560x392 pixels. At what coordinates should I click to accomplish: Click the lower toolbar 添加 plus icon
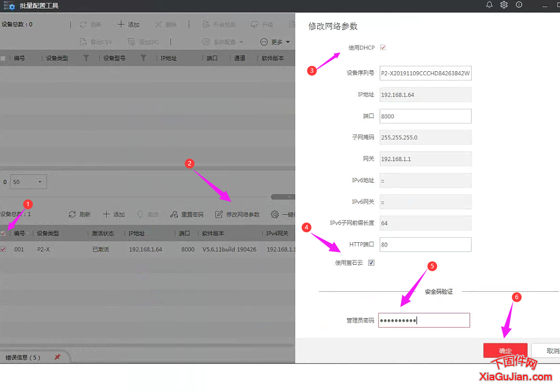[x=106, y=214]
